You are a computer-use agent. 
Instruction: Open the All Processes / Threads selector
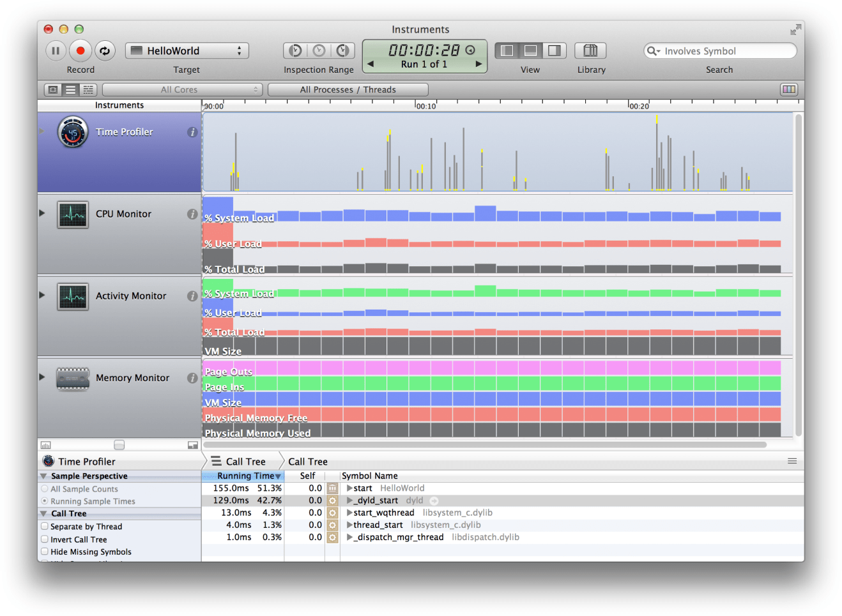tap(348, 89)
